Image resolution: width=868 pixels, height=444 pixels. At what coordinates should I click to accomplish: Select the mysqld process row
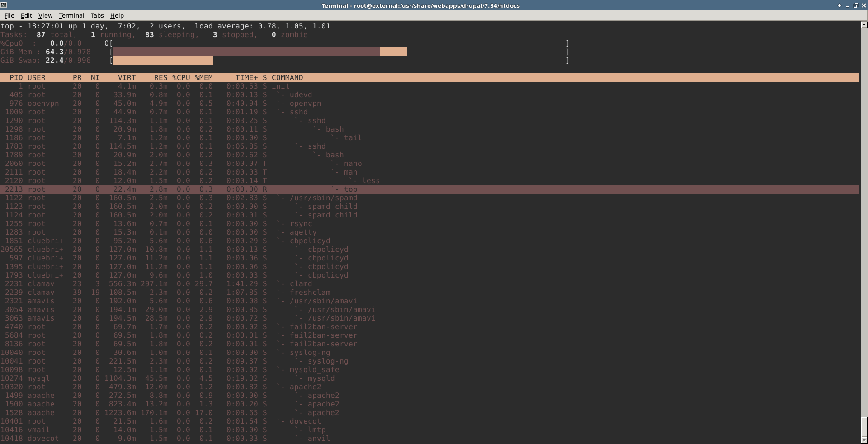(429, 378)
